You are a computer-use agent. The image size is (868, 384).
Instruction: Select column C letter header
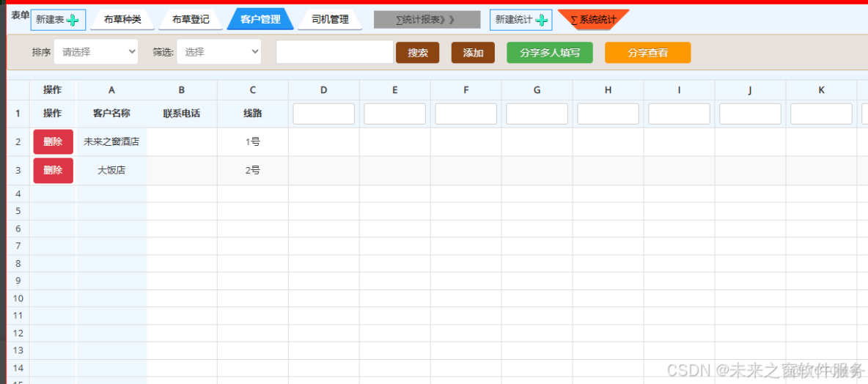tap(252, 89)
